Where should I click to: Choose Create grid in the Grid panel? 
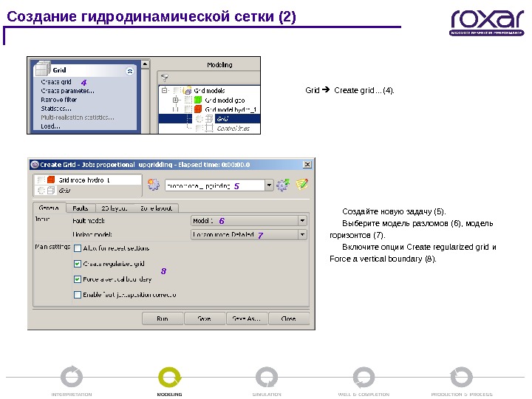click(56, 82)
